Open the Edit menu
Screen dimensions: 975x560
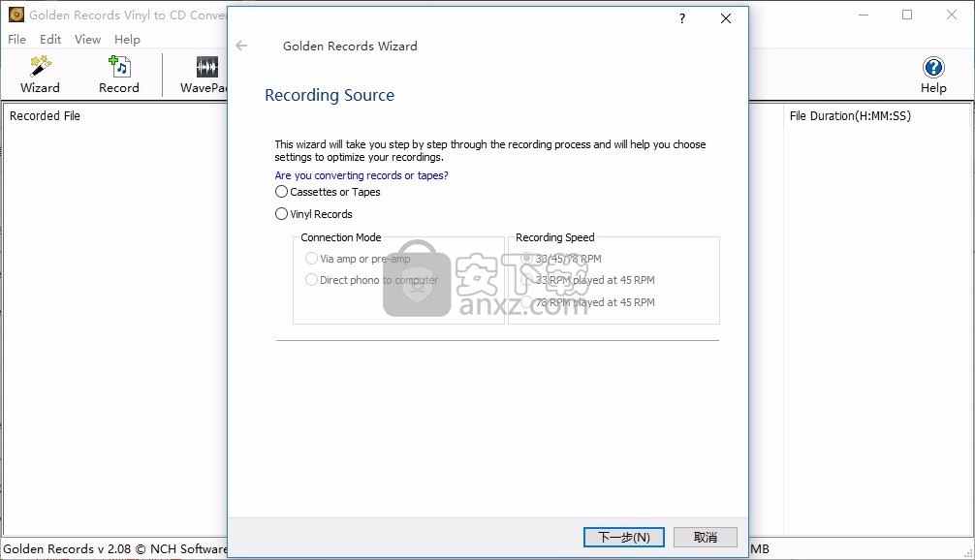point(50,39)
